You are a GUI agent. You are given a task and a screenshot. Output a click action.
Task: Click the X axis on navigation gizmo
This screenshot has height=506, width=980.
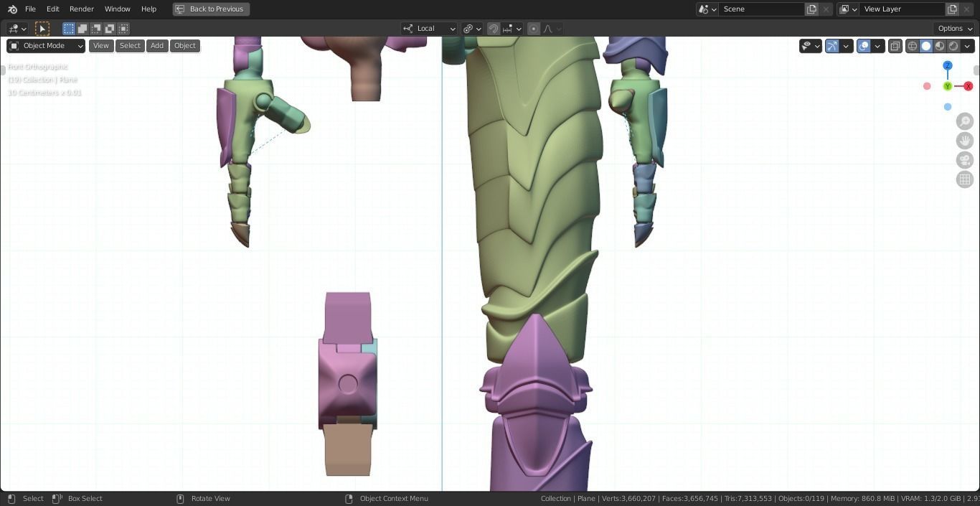click(968, 86)
